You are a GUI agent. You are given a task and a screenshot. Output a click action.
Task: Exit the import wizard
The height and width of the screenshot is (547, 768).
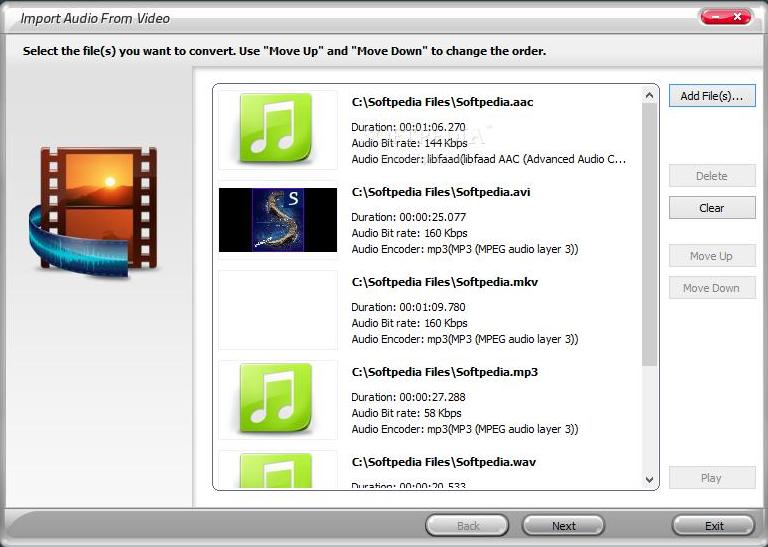[714, 526]
